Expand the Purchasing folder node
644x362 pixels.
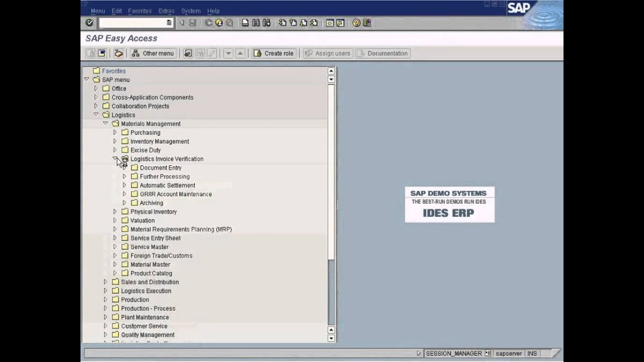pyautogui.click(x=115, y=132)
